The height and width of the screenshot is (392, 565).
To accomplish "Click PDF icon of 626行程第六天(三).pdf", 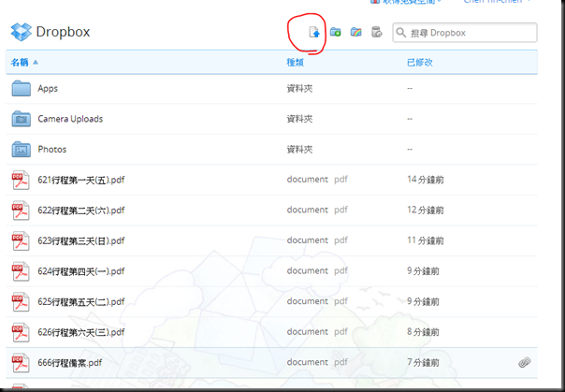I will [x=21, y=332].
